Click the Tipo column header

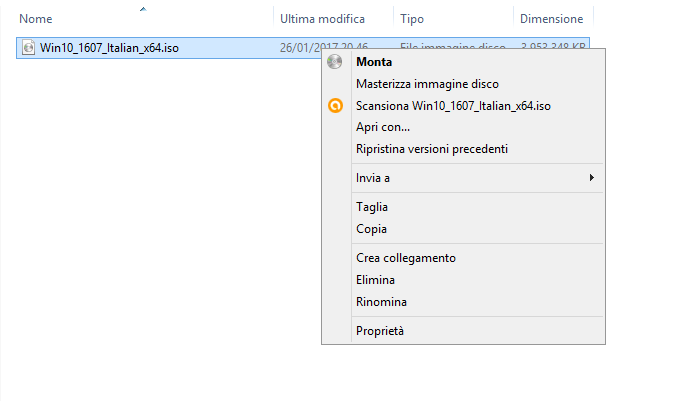[x=411, y=19]
